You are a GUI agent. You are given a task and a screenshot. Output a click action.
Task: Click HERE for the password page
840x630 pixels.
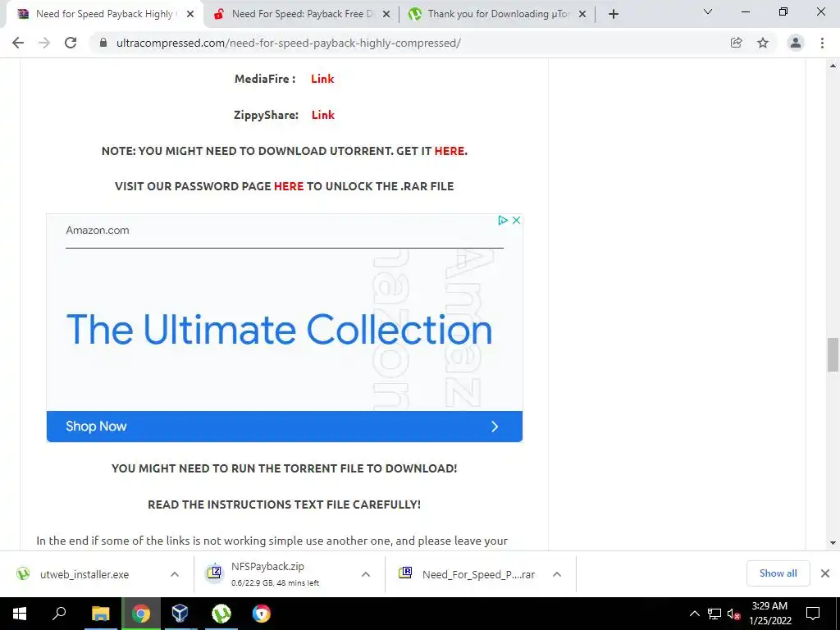pos(288,186)
